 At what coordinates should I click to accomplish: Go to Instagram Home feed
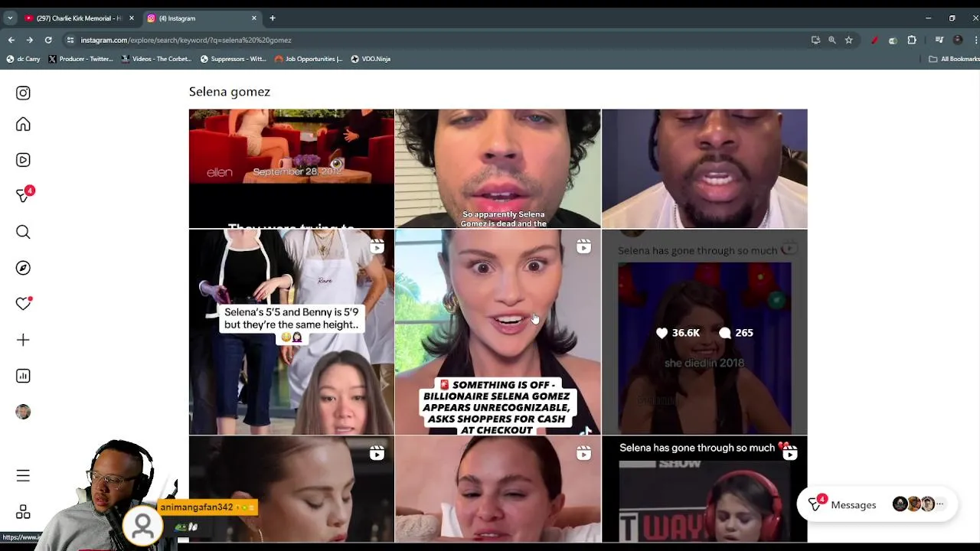(x=23, y=124)
